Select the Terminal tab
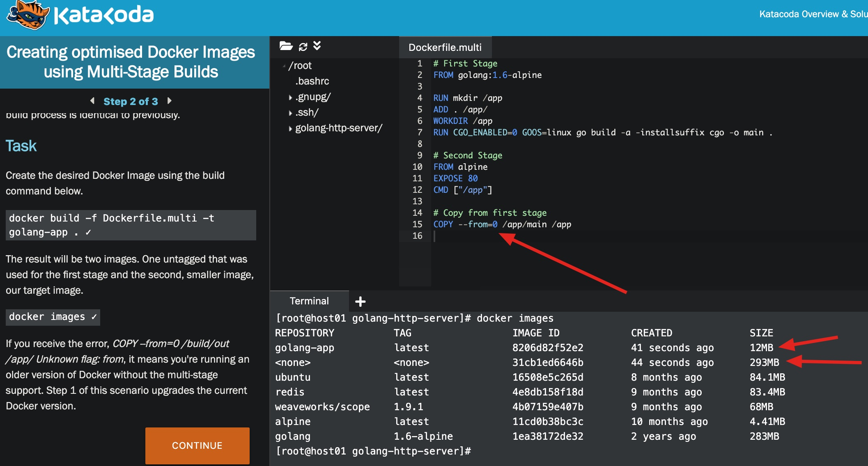The image size is (868, 466). 309,301
